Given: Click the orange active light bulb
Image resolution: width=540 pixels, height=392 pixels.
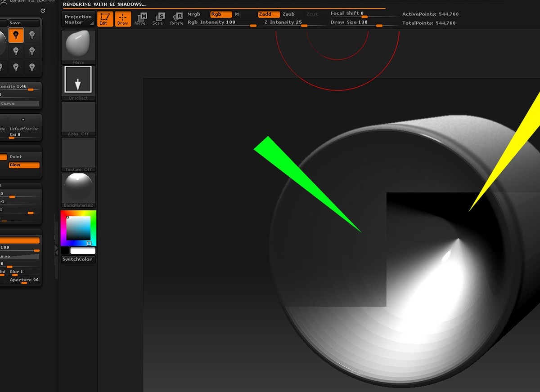Looking at the screenshot, I should click(x=16, y=35).
